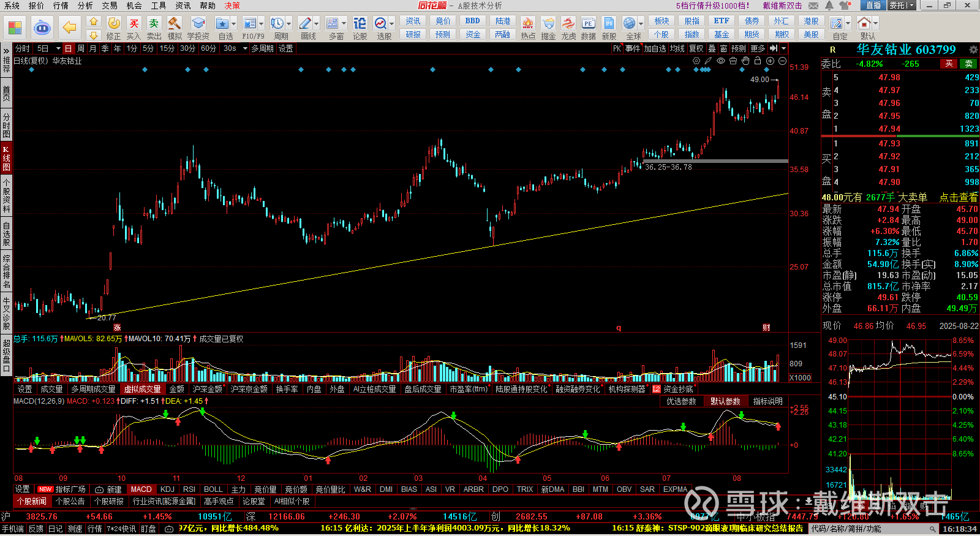Toggle PK comparison option

[617, 48]
